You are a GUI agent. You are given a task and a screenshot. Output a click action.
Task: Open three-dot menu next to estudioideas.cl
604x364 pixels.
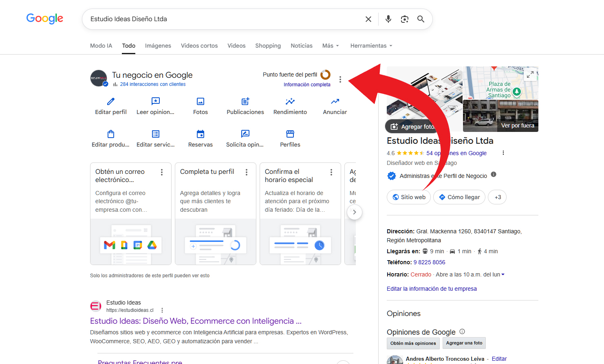162,310
